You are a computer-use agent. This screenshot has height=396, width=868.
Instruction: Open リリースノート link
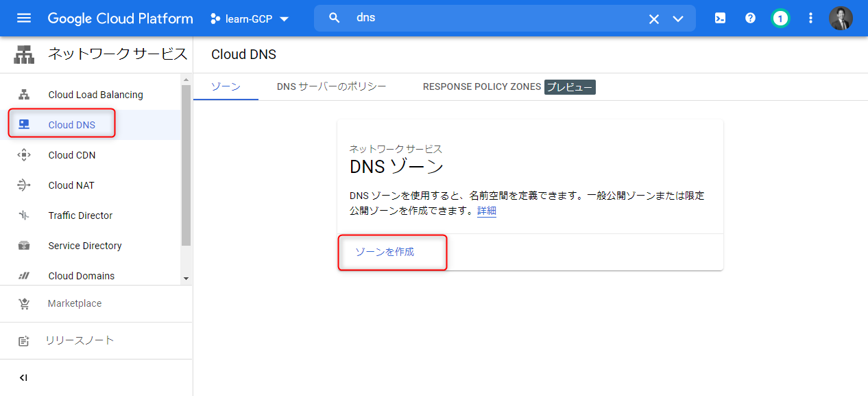click(80, 340)
